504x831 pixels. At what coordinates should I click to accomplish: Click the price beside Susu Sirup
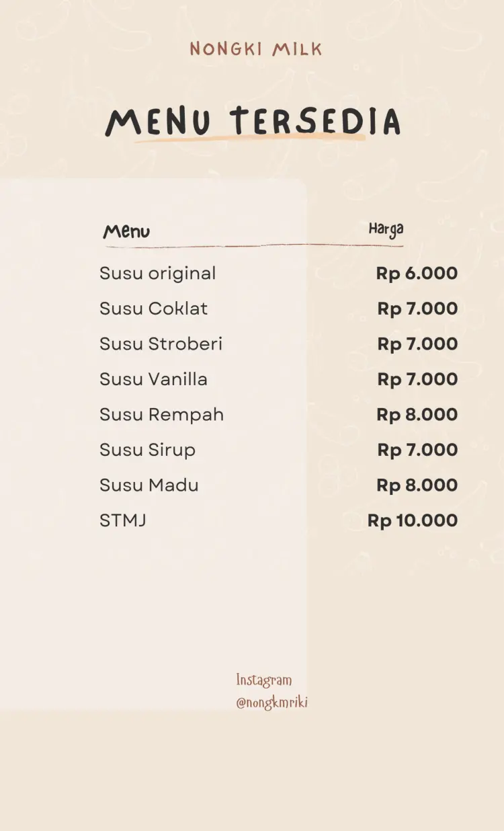click(417, 450)
